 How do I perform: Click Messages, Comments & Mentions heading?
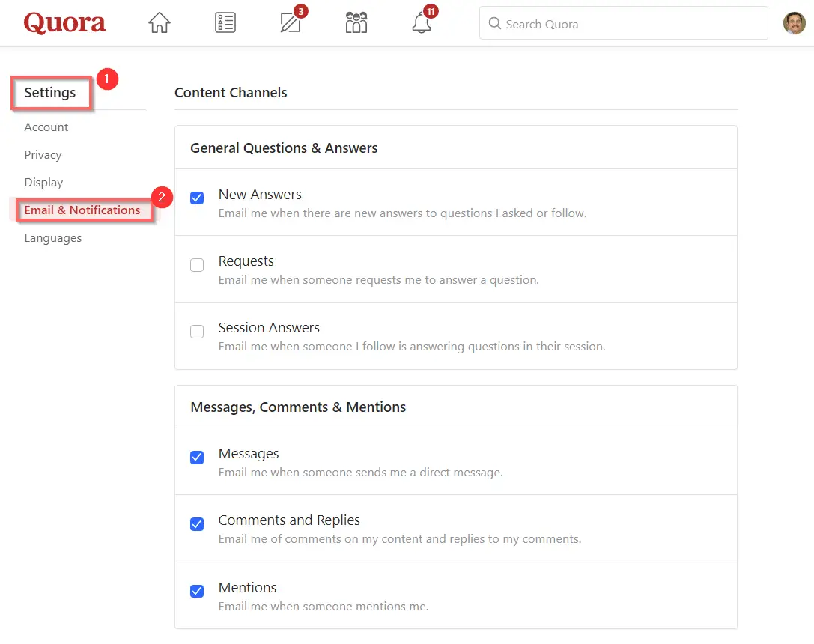(298, 407)
